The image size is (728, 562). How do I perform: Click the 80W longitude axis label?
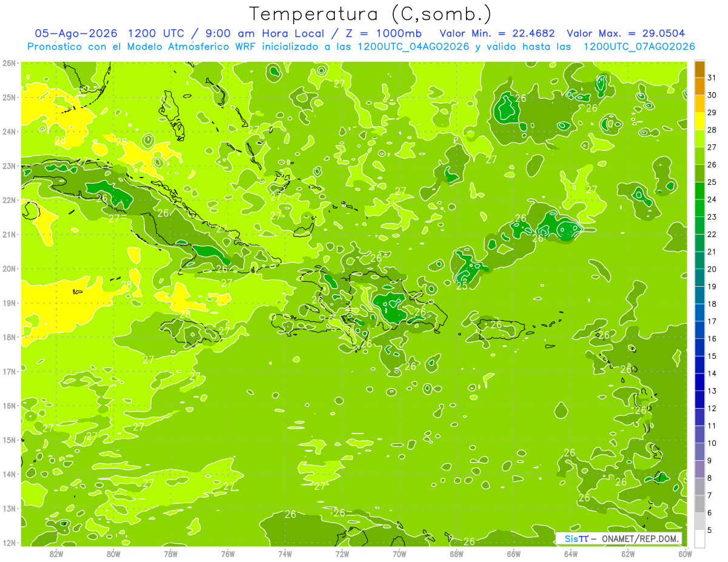click(x=113, y=554)
